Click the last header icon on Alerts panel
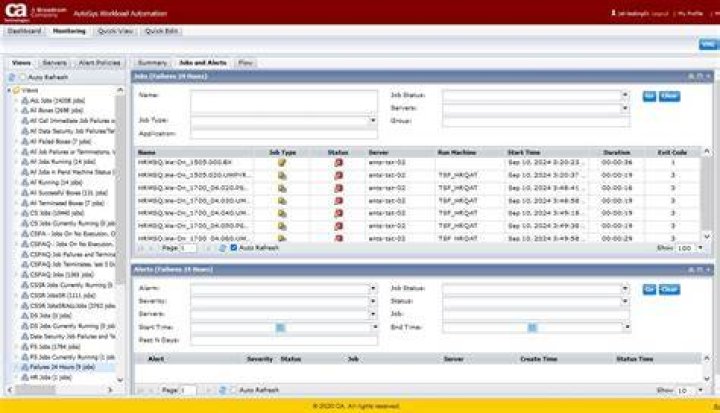The height and width of the screenshot is (413, 720). 709,270
